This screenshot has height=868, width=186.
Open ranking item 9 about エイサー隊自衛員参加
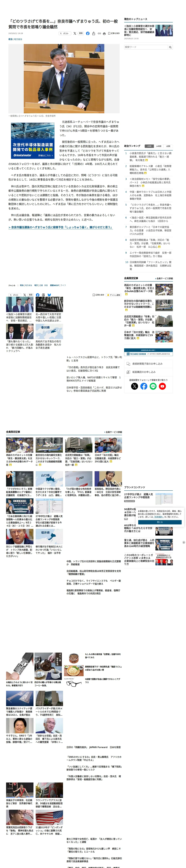[x=150, y=254]
